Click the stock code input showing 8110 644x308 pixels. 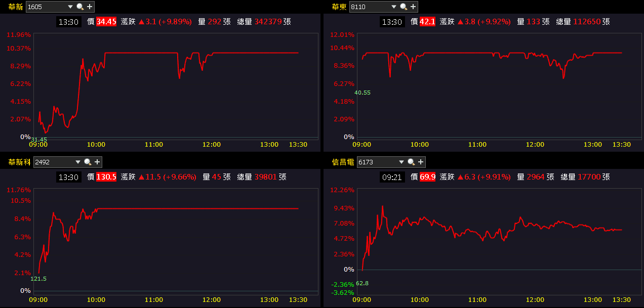362,7
